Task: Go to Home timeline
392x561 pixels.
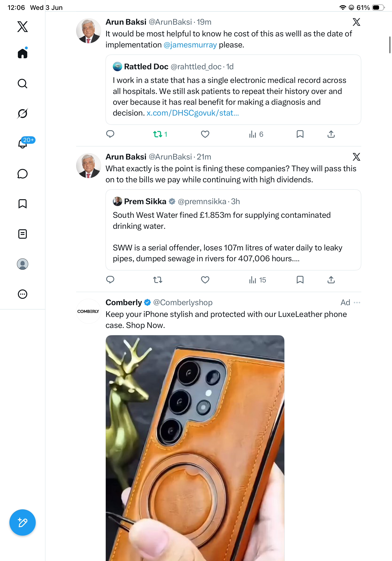Action: [23, 53]
